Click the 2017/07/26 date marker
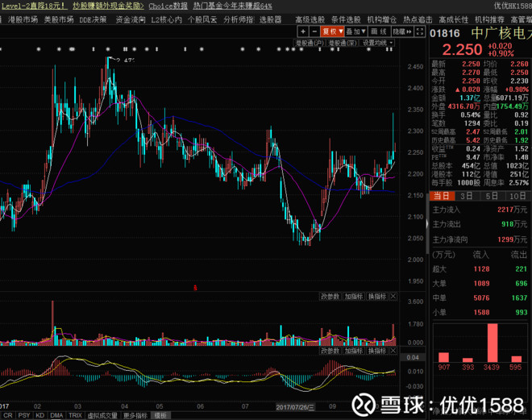Viewport: 532px width, 420px height. point(295,407)
